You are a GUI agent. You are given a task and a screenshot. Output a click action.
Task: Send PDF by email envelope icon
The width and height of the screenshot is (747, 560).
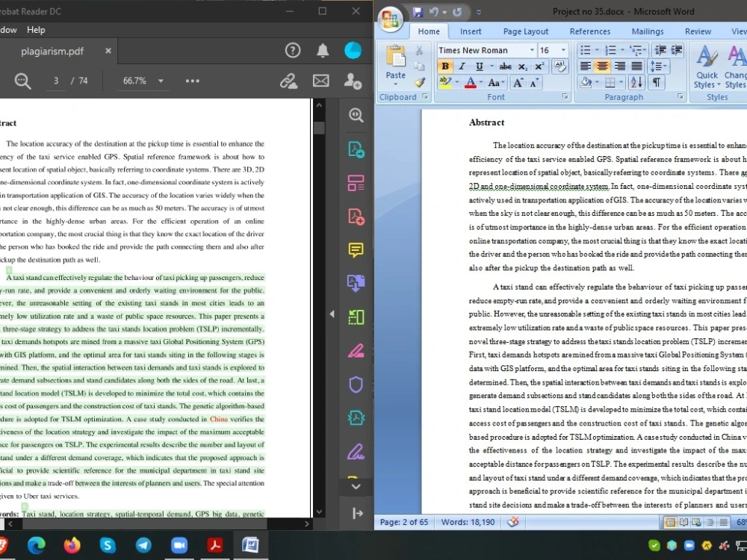click(320, 81)
